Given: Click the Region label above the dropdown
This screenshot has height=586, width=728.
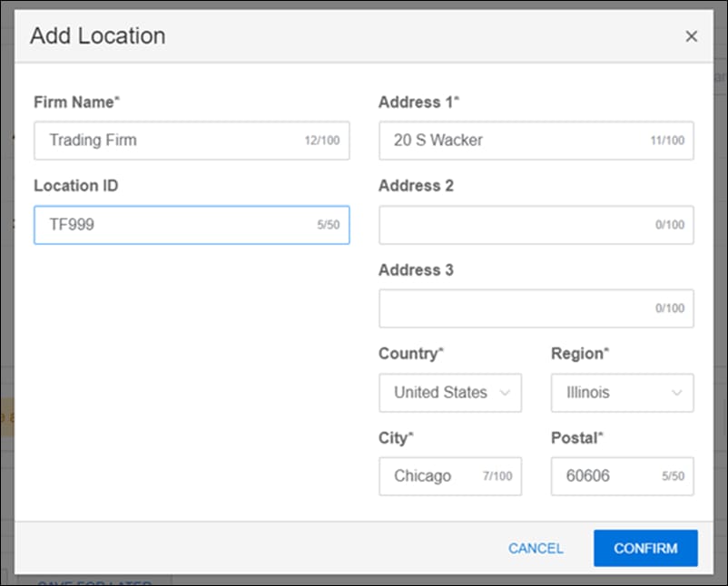Looking at the screenshot, I should pyautogui.click(x=579, y=354).
